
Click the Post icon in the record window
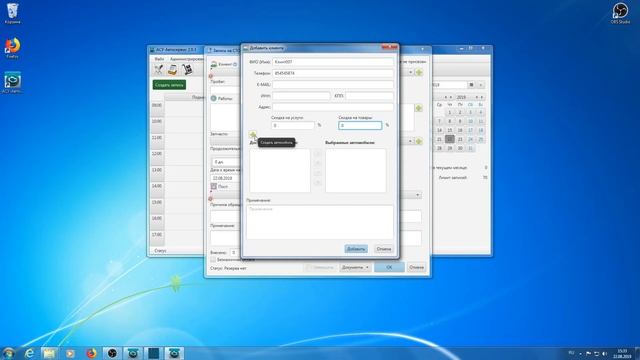[213, 186]
